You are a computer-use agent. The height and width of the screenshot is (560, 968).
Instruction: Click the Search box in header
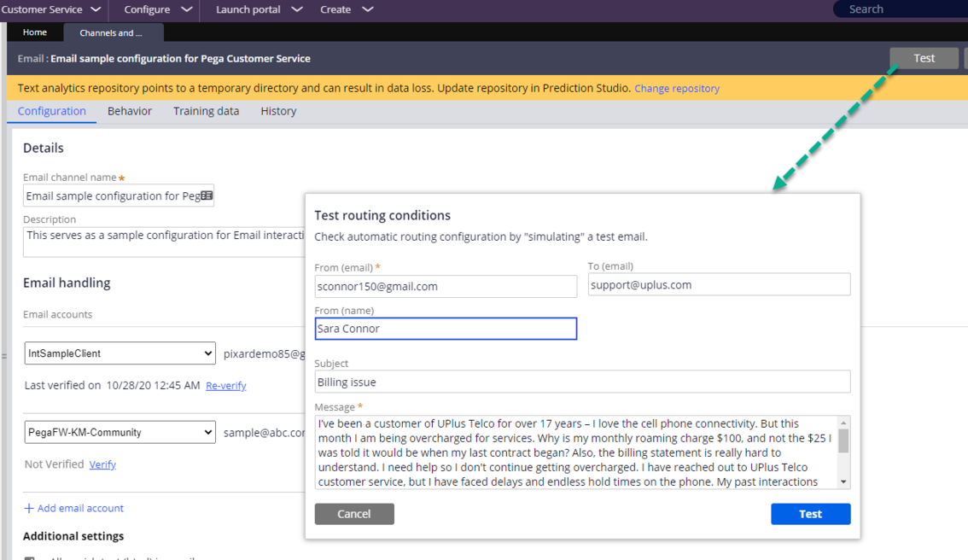point(901,9)
